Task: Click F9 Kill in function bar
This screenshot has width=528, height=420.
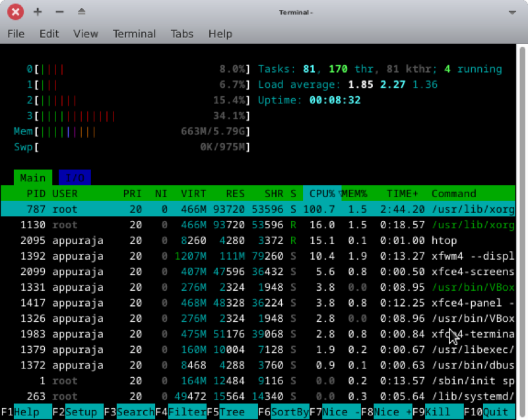Action: click(438, 411)
